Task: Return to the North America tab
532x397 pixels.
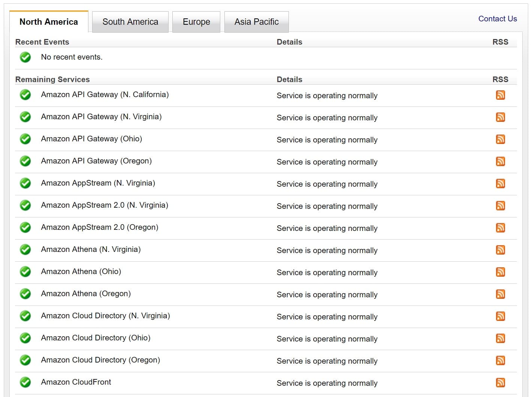Action: pos(48,22)
